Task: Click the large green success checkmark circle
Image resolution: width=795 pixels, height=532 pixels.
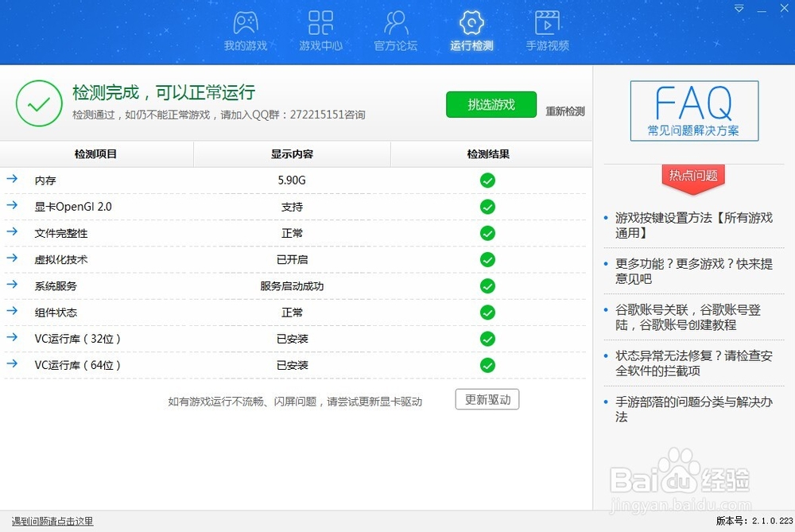Action: (39, 103)
